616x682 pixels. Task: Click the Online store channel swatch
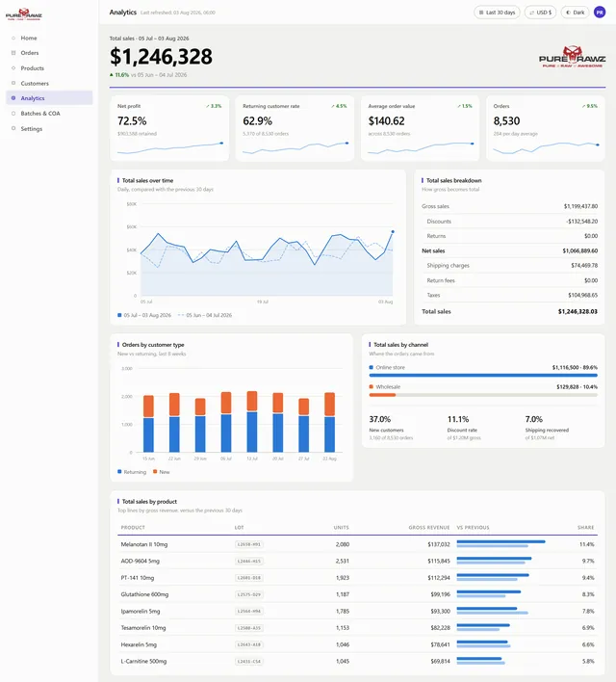[x=372, y=367]
